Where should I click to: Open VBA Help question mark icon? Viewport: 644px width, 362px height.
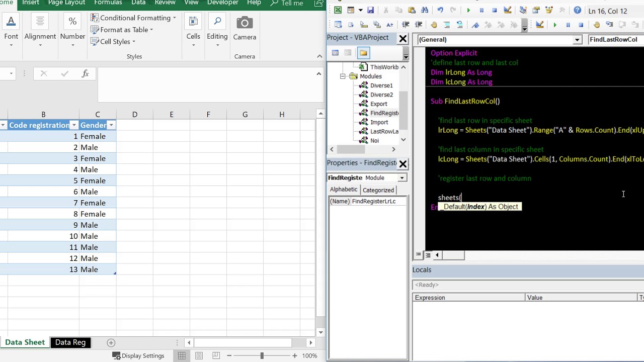(x=578, y=10)
